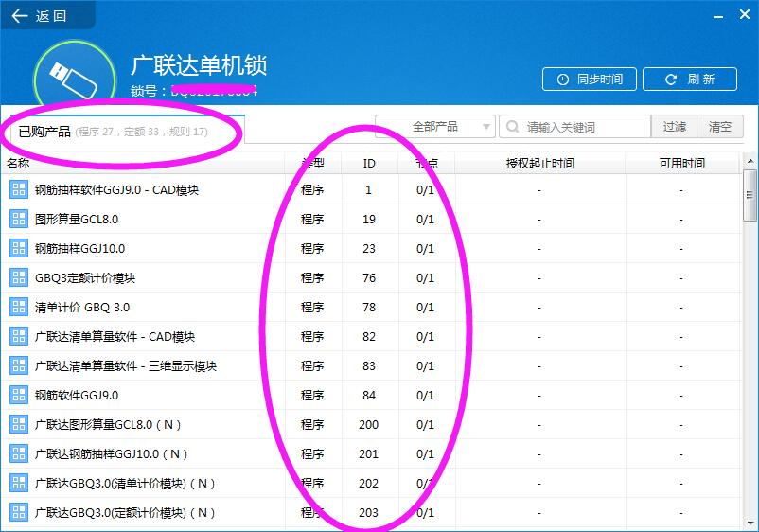Viewport: 759px width, 532px height.
Task: Sort by the 授权起止时间 column header
Action: 540,164
